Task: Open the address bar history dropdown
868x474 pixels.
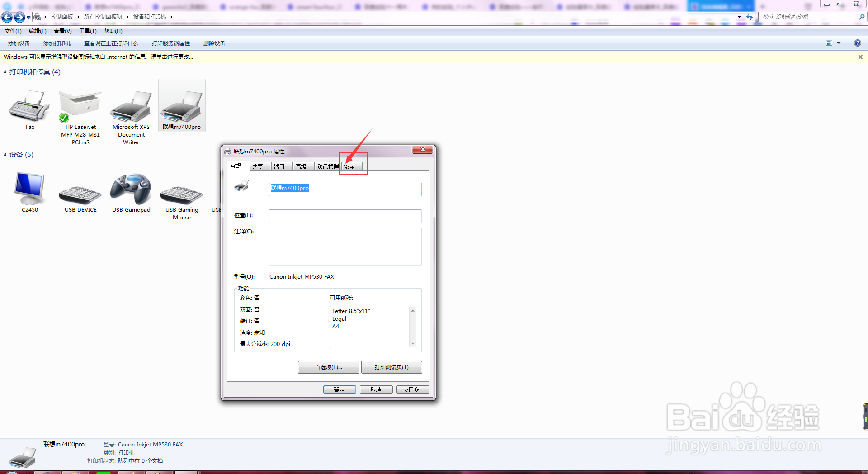Action: 739,17
